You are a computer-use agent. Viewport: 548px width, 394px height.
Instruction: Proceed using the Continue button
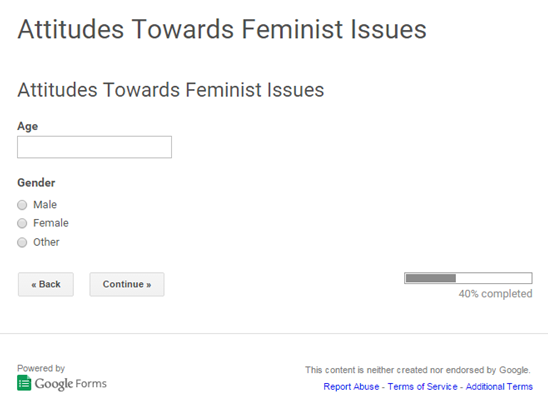click(127, 284)
